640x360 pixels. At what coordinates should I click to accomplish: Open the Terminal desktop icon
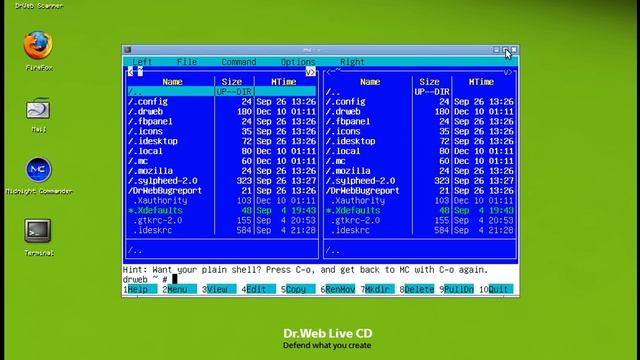(38, 231)
